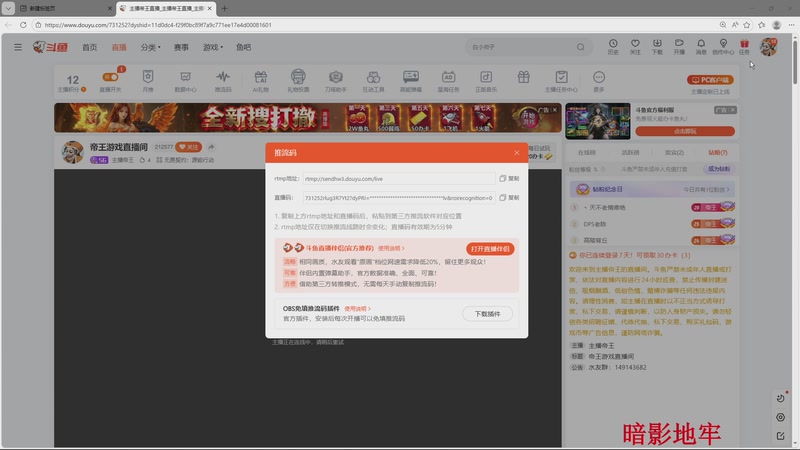Switch to the 贵宾(2) tab
This screenshot has height=450, width=800.
(x=674, y=153)
